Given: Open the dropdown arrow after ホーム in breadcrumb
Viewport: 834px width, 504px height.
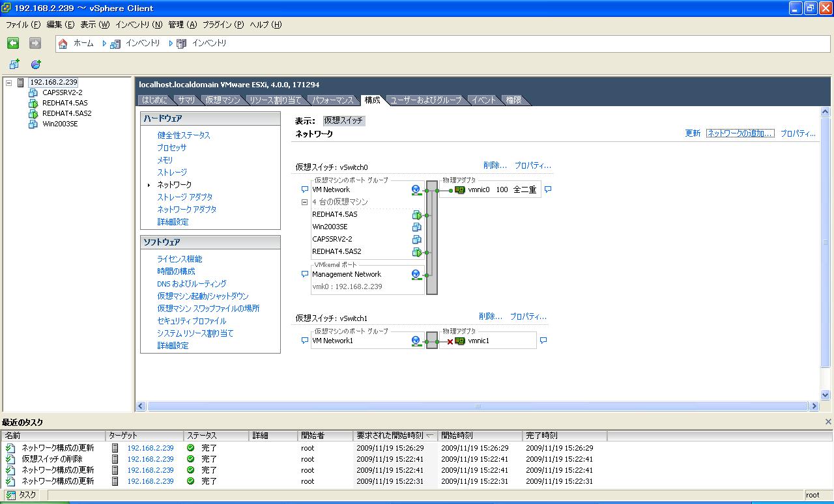Looking at the screenshot, I should point(104,44).
